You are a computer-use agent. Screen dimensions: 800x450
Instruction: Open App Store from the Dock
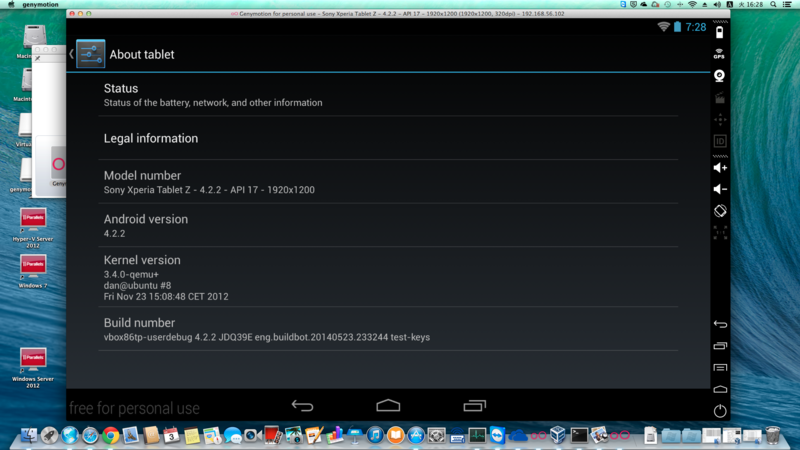tap(416, 435)
